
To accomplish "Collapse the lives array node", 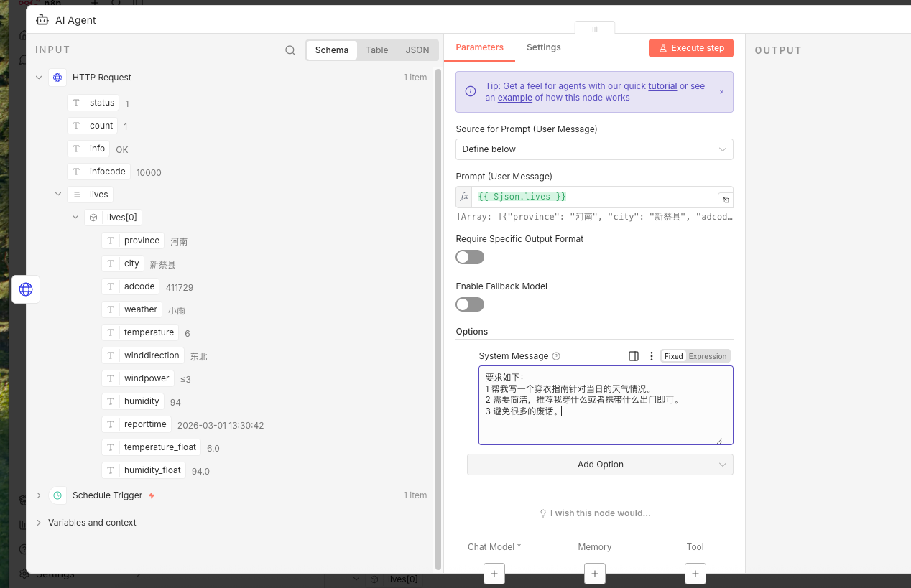I will point(58,195).
